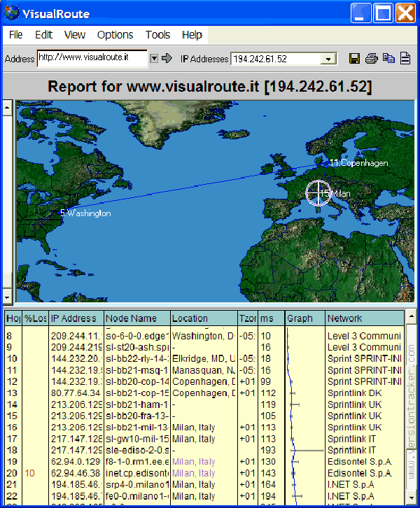Click the Node Name column header
This screenshot has width=420, height=508.
136,318
